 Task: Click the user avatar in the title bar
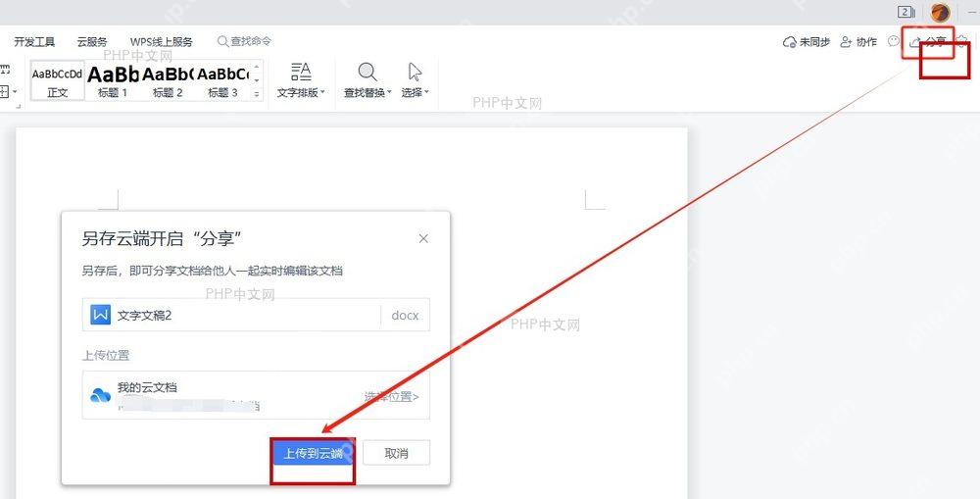[940, 12]
